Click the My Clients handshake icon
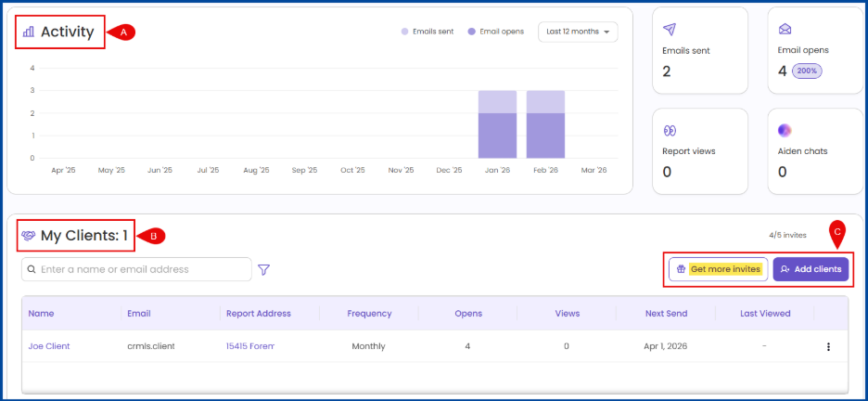This screenshot has height=401, width=868. click(x=29, y=236)
